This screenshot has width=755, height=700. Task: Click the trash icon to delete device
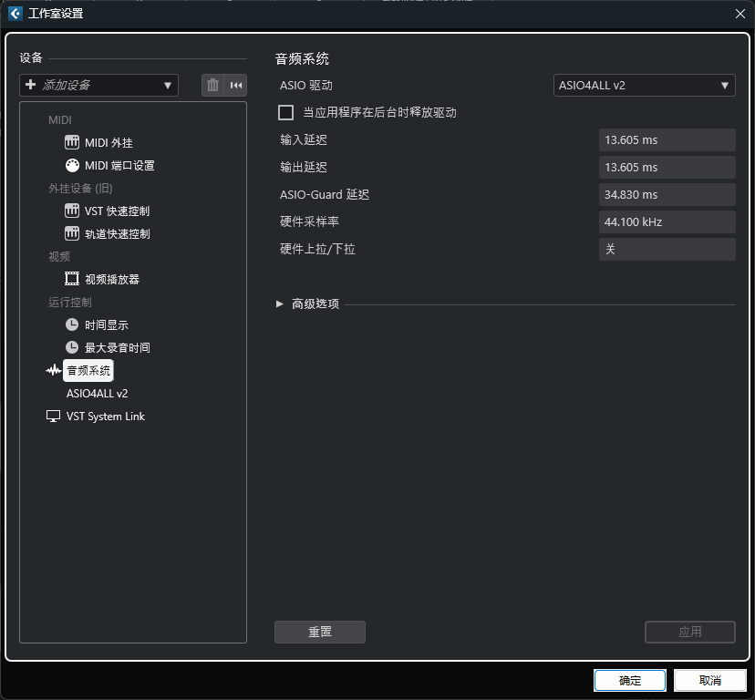click(x=212, y=85)
